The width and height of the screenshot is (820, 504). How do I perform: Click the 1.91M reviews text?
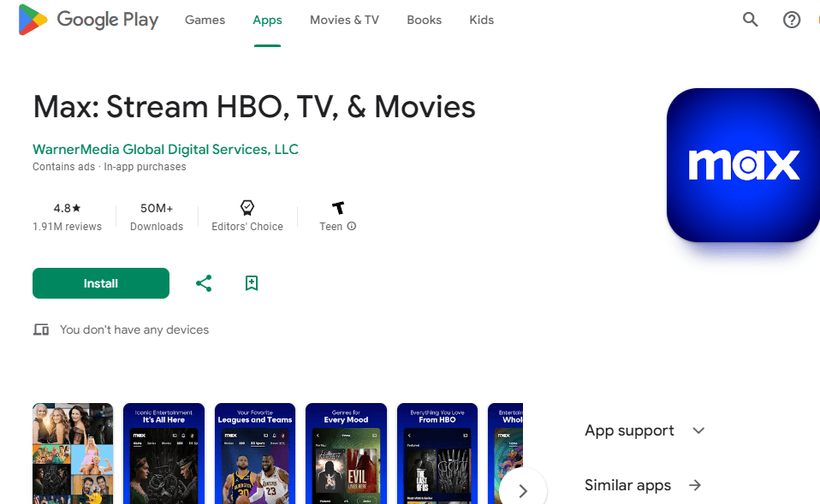[x=67, y=227]
